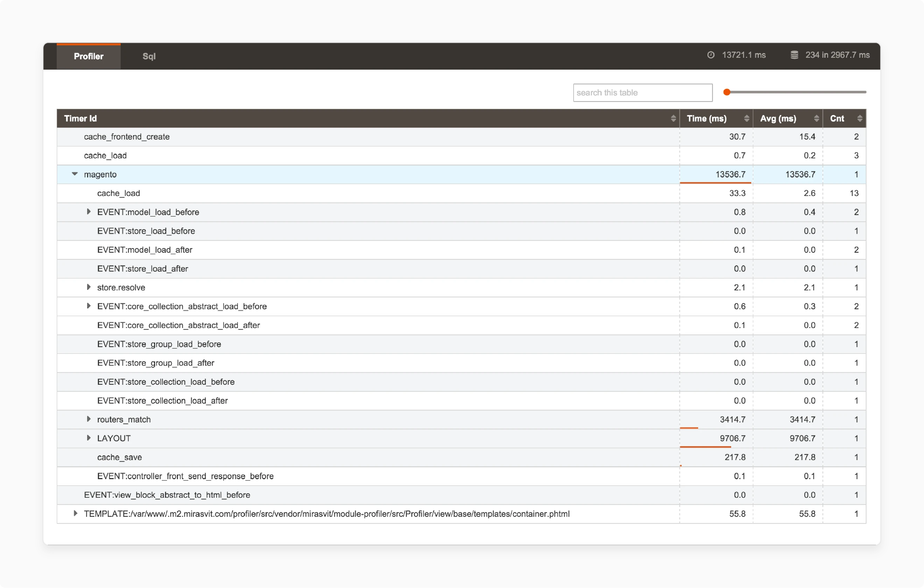Click the database icon beside 234 queries
The width and height of the screenshot is (924, 588).
click(x=795, y=55)
